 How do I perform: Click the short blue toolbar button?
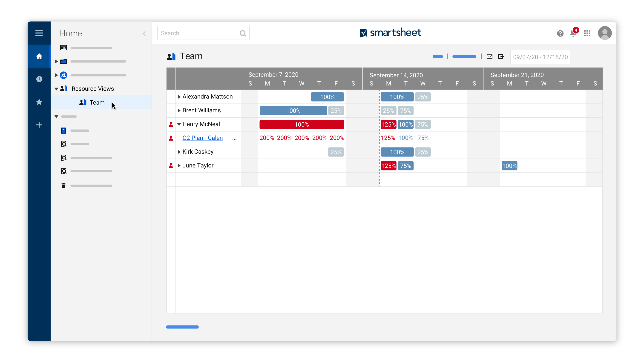(438, 57)
